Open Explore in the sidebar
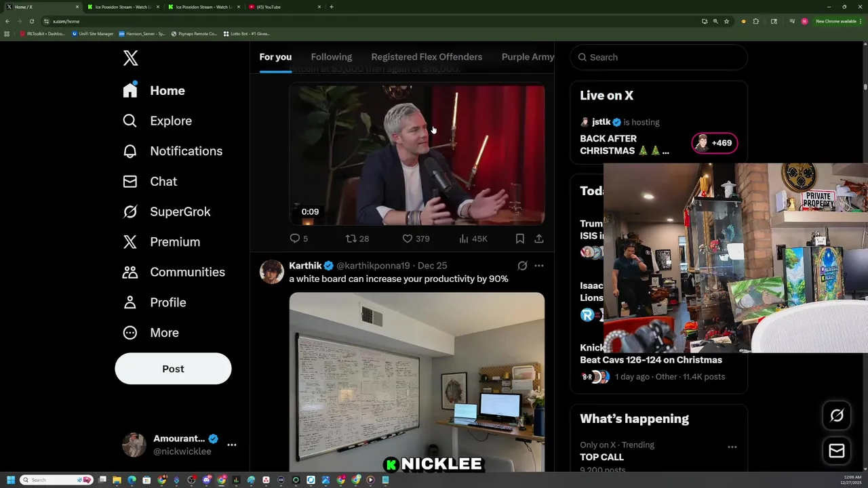Image resolution: width=868 pixels, height=488 pixels. [157, 121]
